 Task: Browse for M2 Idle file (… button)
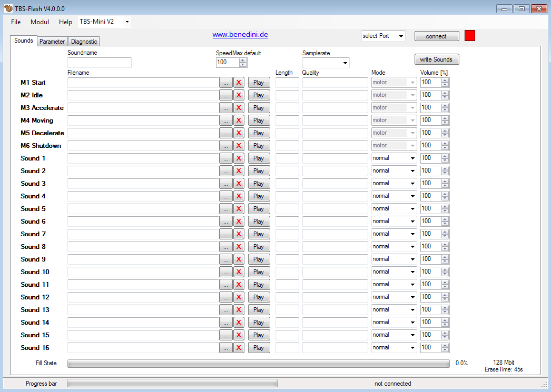coord(225,95)
